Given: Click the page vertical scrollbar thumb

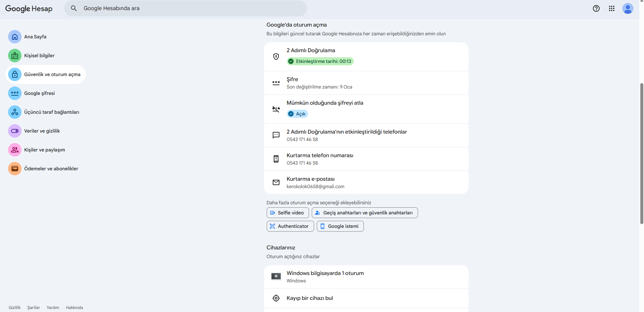Looking at the screenshot, I should coord(642,153).
